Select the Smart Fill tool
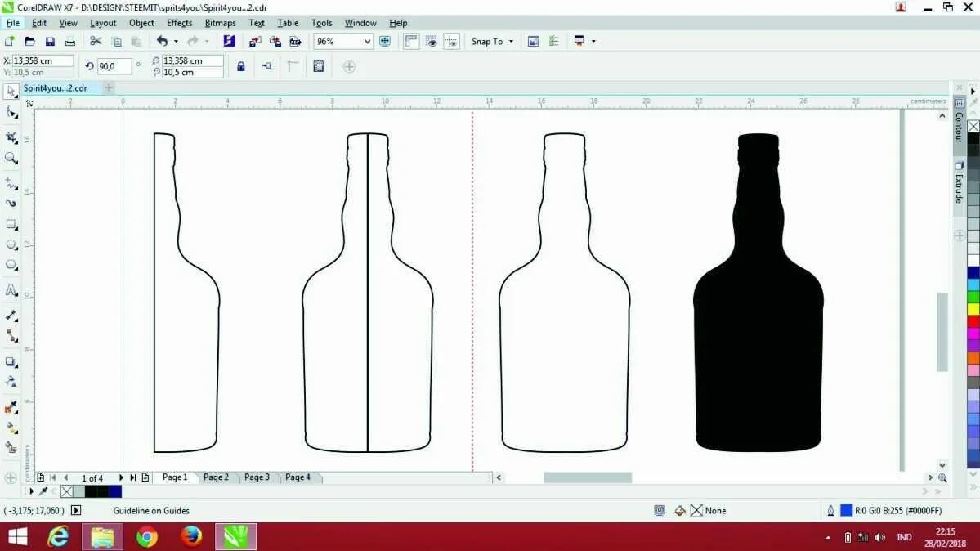The height and width of the screenshot is (551, 980). point(11,448)
